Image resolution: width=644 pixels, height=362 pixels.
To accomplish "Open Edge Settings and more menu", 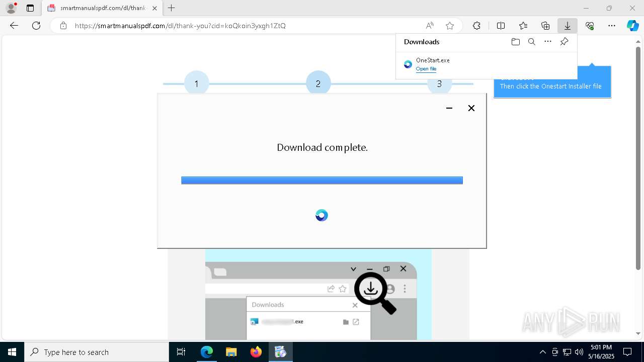I will [612, 26].
